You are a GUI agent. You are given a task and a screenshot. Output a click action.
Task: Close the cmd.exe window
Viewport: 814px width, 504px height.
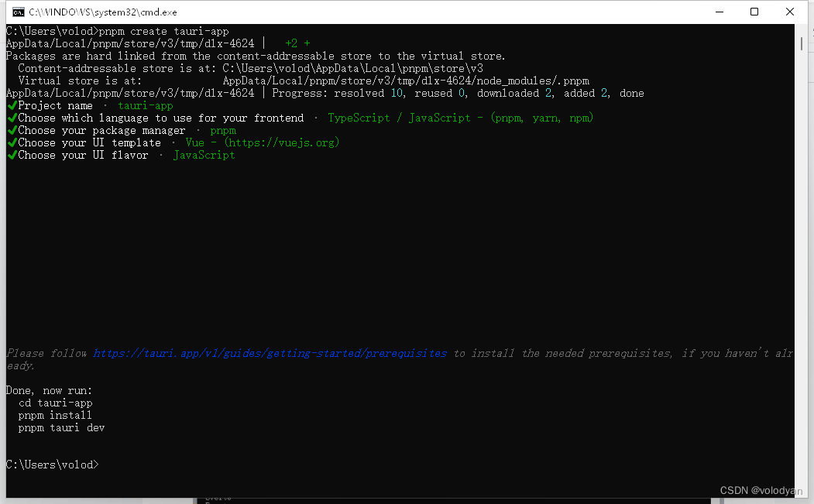789,12
